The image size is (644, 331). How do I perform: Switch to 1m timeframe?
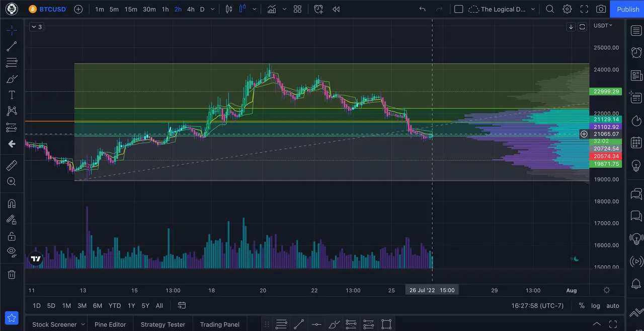click(100, 9)
